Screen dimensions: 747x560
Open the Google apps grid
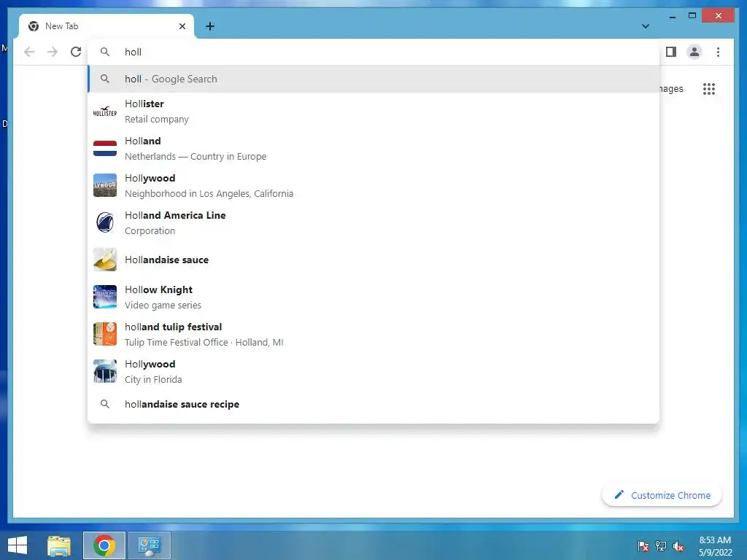(x=709, y=89)
